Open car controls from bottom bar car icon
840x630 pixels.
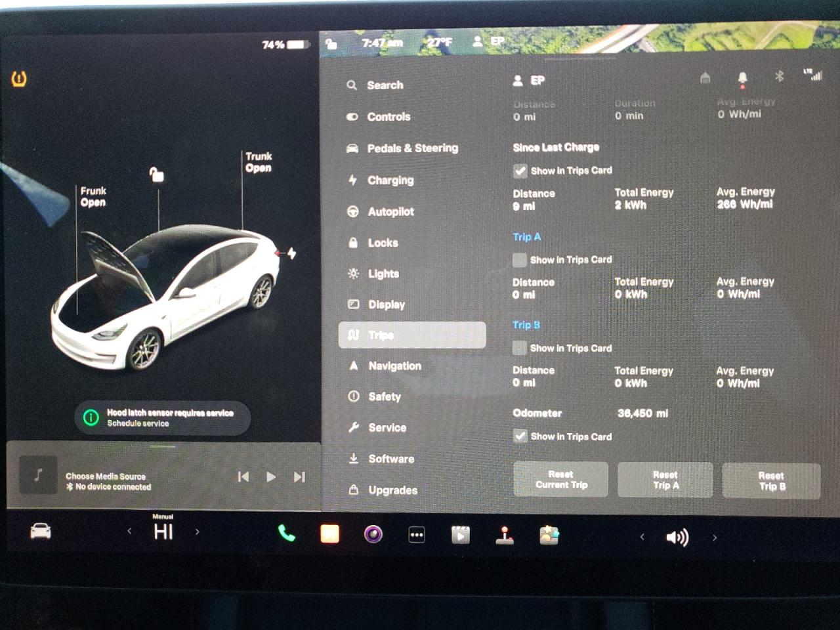click(x=41, y=532)
